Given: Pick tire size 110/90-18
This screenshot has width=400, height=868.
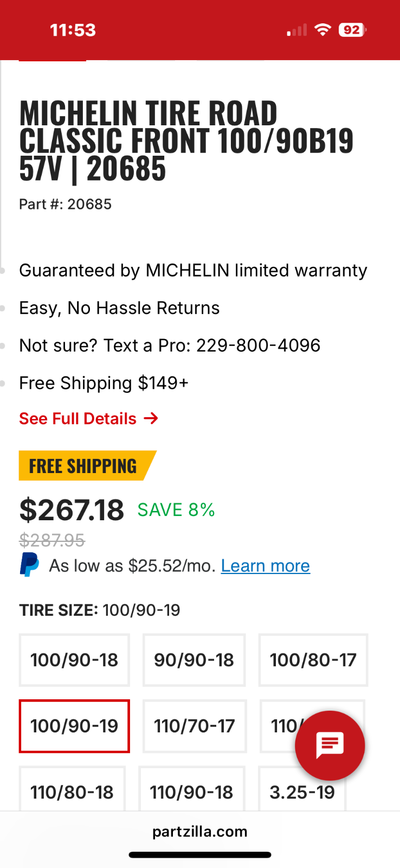Looking at the screenshot, I should coord(191,791).
